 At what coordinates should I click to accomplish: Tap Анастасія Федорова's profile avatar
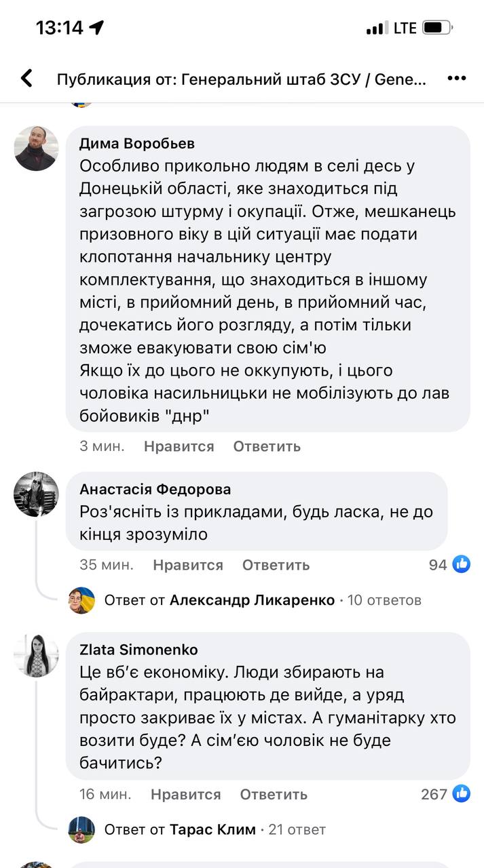tap(36, 494)
